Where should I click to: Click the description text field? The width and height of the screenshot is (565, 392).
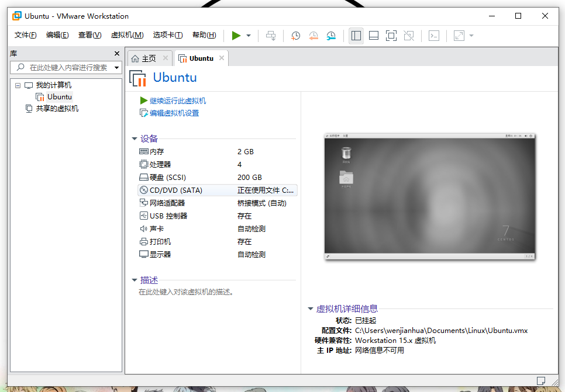(187, 292)
